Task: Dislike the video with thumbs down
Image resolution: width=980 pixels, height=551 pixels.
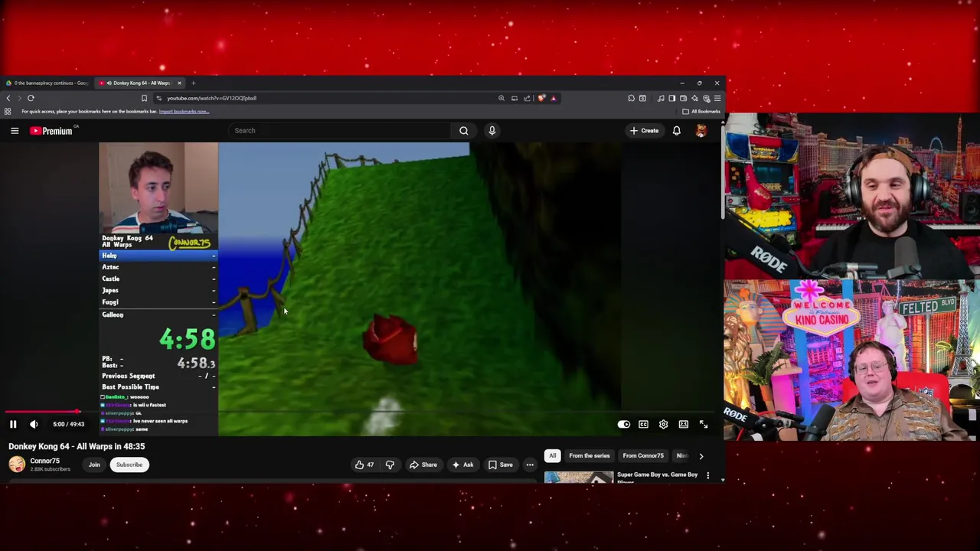Action: tap(390, 465)
